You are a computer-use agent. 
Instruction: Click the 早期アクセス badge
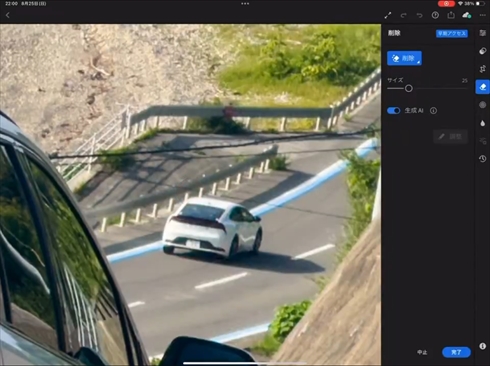pos(452,33)
